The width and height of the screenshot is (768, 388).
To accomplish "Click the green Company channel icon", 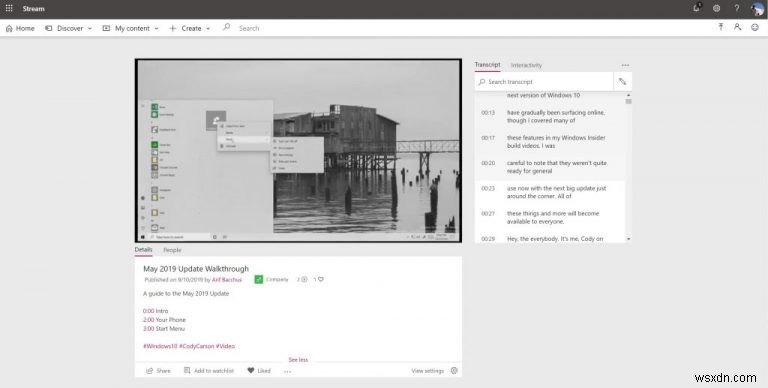I will click(259, 280).
